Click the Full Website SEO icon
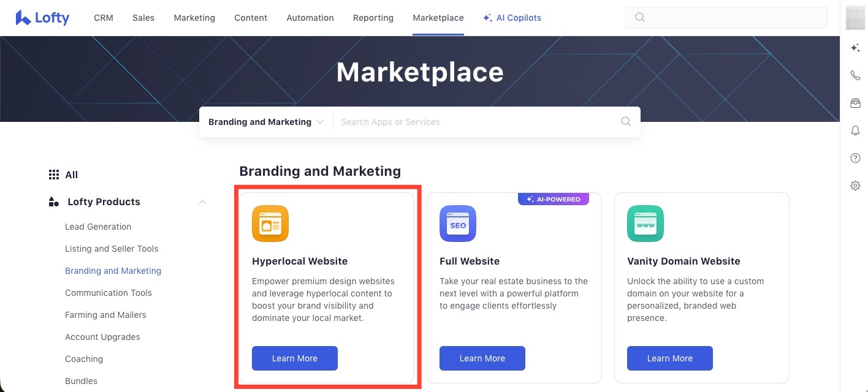 (x=458, y=224)
